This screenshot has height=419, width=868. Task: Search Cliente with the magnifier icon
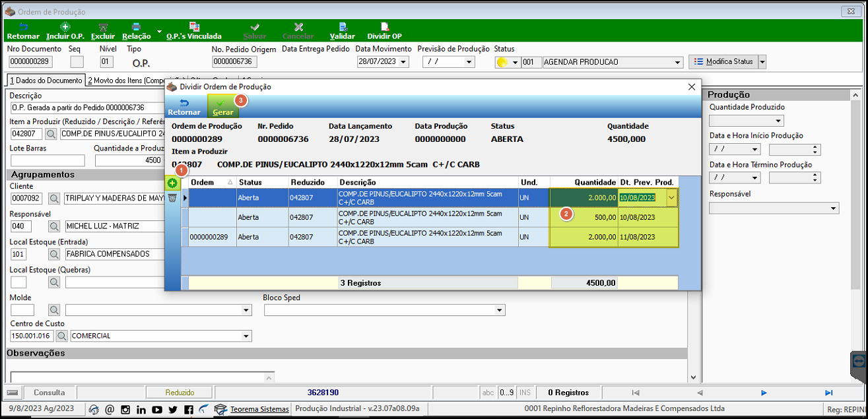pyautogui.click(x=53, y=198)
